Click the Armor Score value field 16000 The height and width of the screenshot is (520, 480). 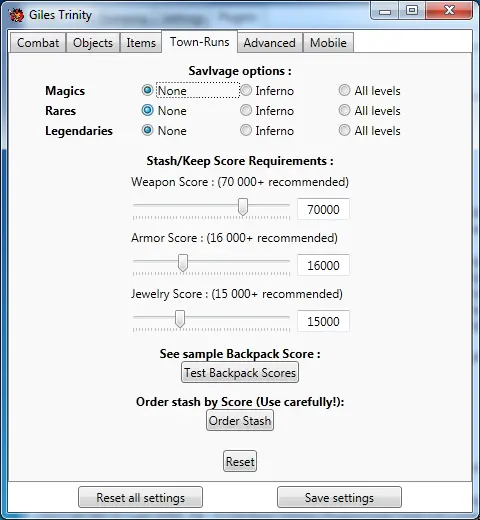point(323,265)
